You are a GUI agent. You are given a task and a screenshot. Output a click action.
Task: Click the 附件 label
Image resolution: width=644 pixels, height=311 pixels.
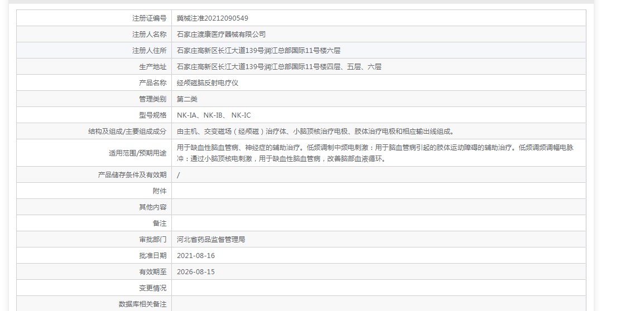160,191
